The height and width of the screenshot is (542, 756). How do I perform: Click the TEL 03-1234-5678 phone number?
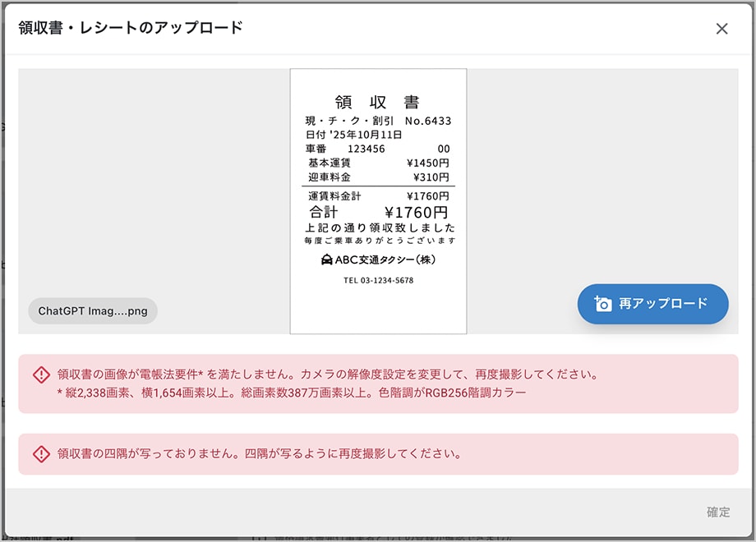point(378,281)
